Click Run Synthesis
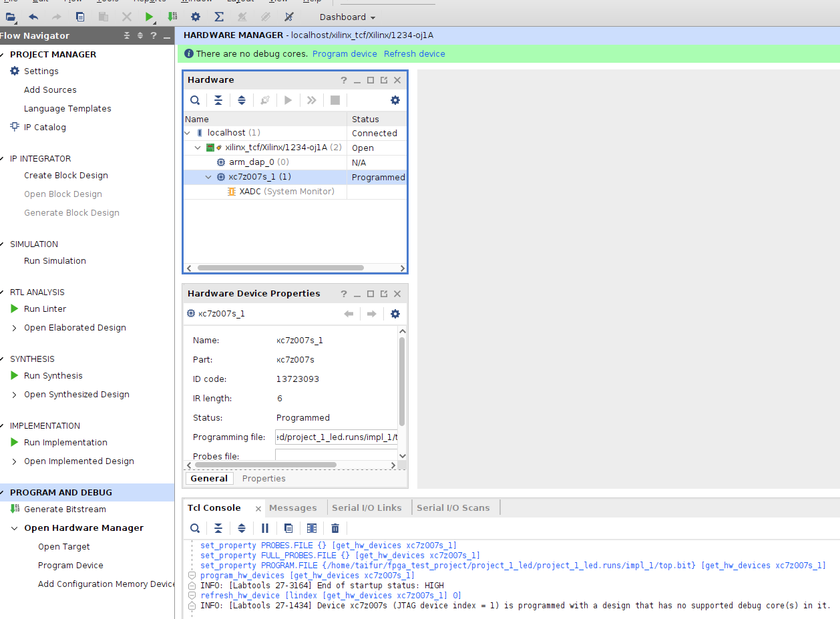This screenshot has height=619, width=840. (x=53, y=376)
